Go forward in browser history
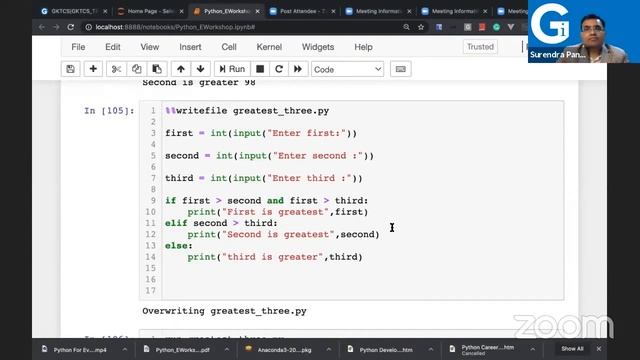This screenshot has height=360, width=640. (56, 27)
